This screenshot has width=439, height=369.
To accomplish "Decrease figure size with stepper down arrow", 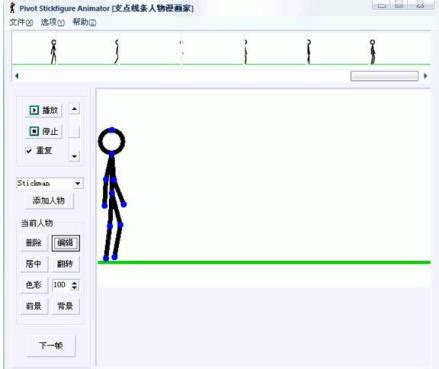I will coord(75,288).
